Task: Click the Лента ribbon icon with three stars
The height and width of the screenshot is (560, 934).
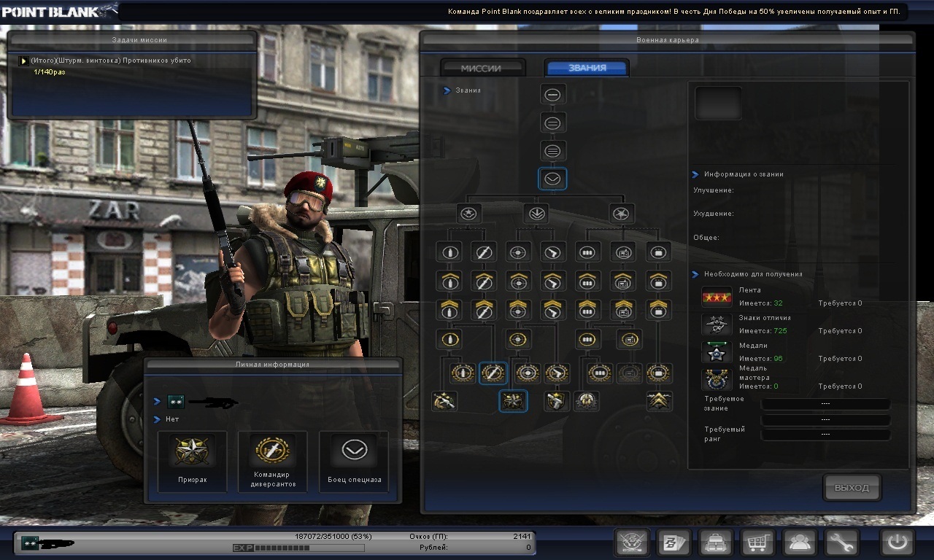Action: coord(717,297)
